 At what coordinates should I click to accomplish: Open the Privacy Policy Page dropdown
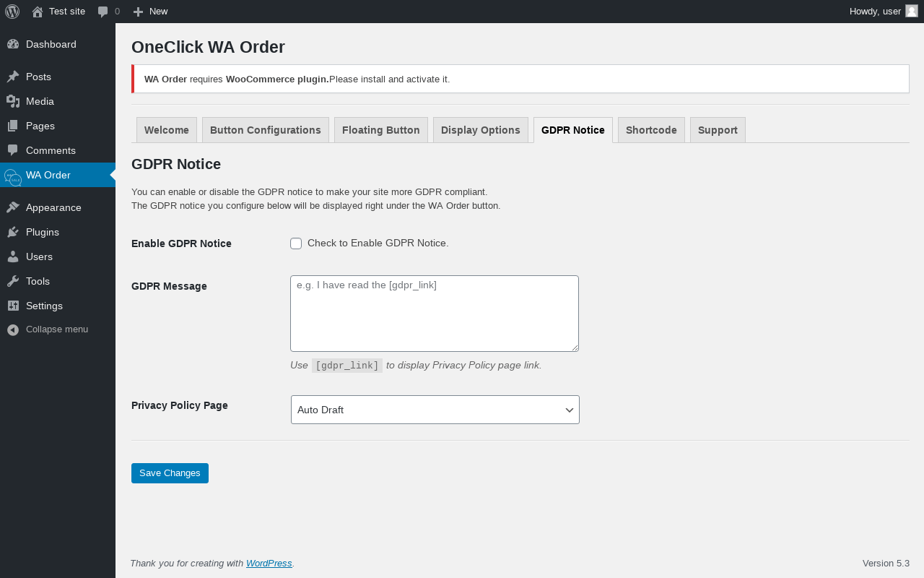(435, 410)
